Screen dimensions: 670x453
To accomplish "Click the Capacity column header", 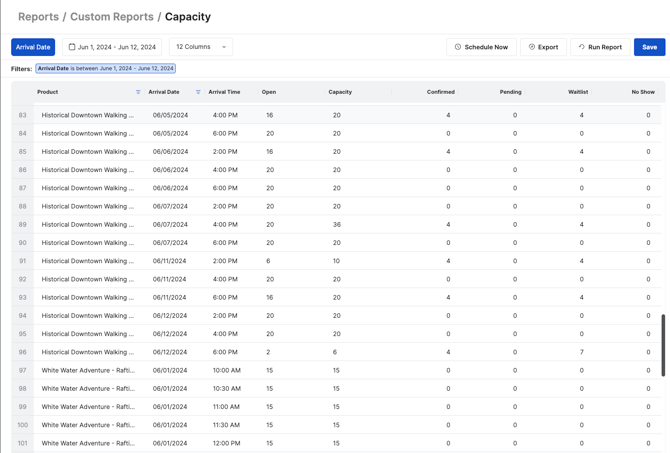I will pyautogui.click(x=340, y=92).
